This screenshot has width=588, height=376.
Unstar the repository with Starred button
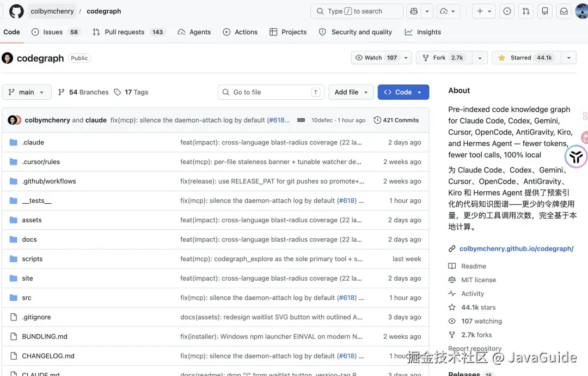point(526,58)
